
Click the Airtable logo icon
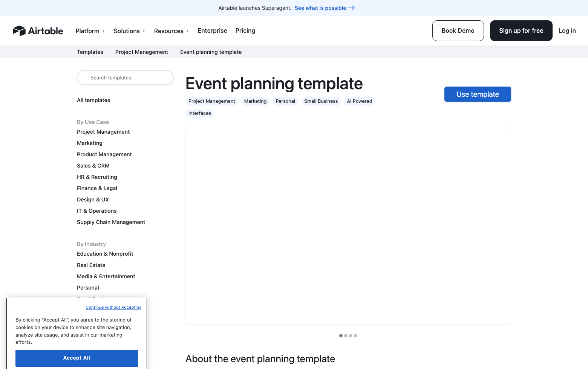pos(18,30)
